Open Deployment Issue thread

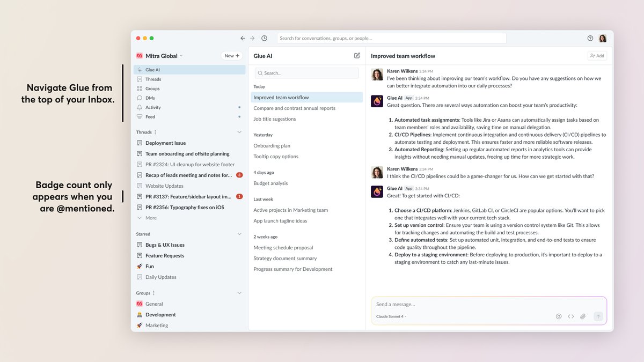click(x=189, y=143)
